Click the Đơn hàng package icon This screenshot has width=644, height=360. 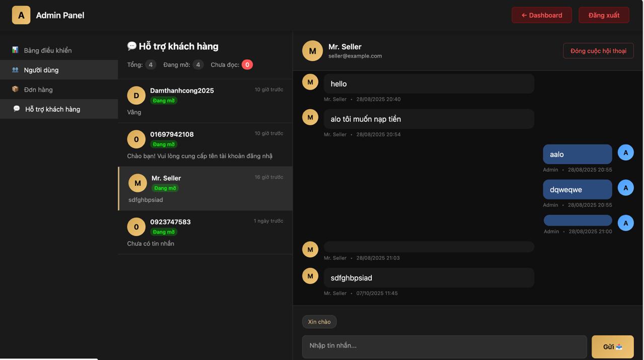[x=15, y=89]
